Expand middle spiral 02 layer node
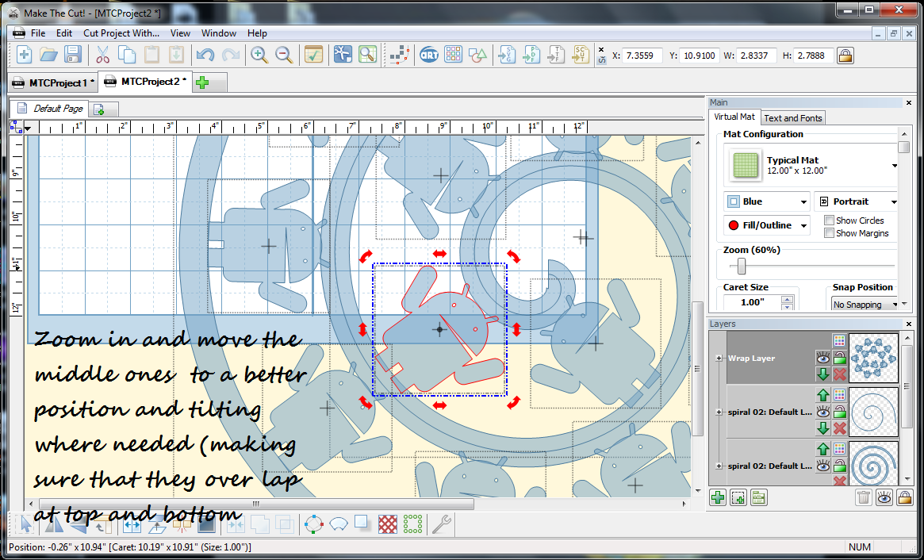The image size is (924, 560). click(x=719, y=412)
